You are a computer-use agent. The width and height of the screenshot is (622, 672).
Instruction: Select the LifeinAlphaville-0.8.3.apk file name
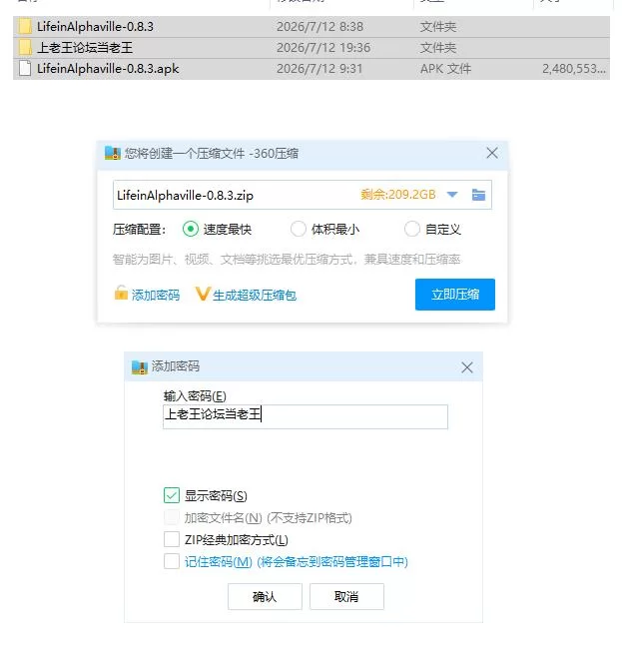tap(108, 69)
